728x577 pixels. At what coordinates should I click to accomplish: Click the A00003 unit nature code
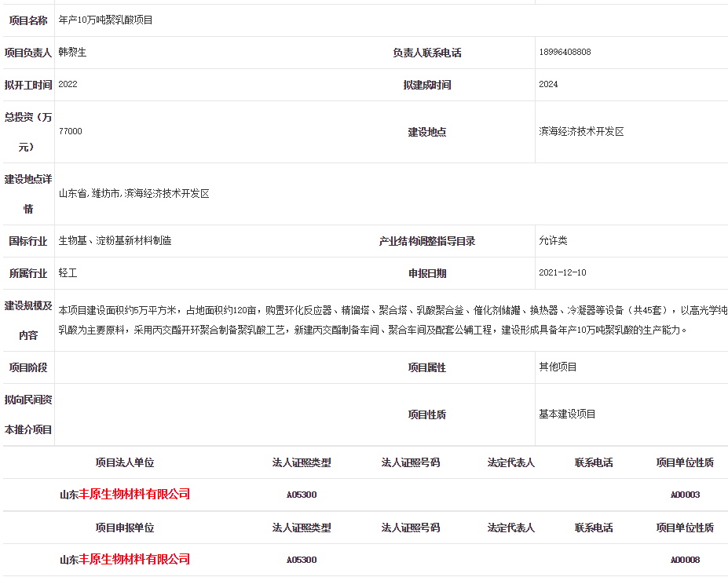685,495
